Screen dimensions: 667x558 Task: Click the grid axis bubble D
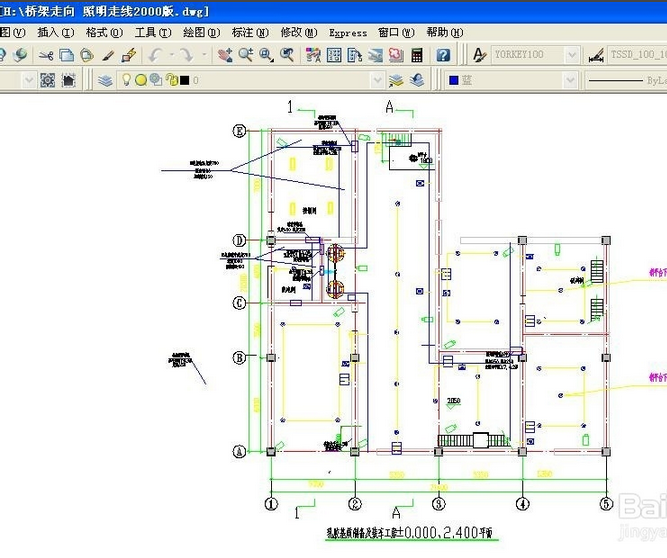[239, 241]
